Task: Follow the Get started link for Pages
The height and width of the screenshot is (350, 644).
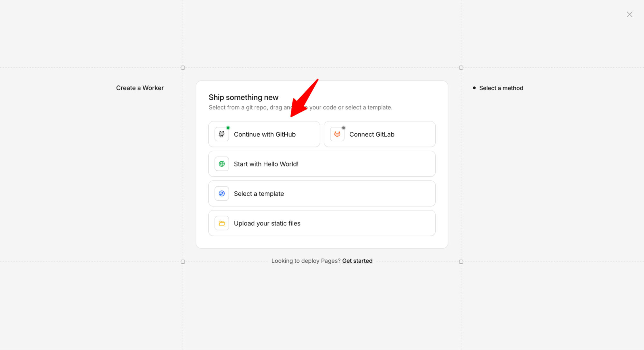Action: [x=357, y=261]
